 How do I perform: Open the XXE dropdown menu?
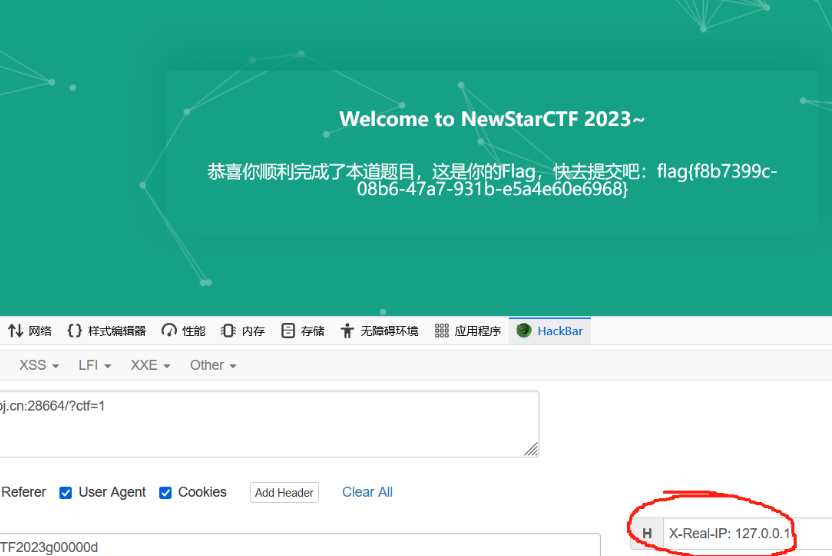click(150, 365)
